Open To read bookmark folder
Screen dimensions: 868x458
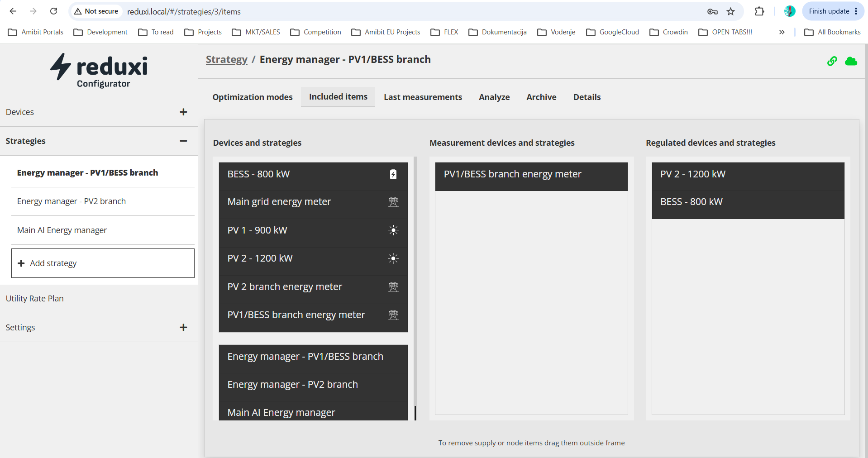(156, 32)
